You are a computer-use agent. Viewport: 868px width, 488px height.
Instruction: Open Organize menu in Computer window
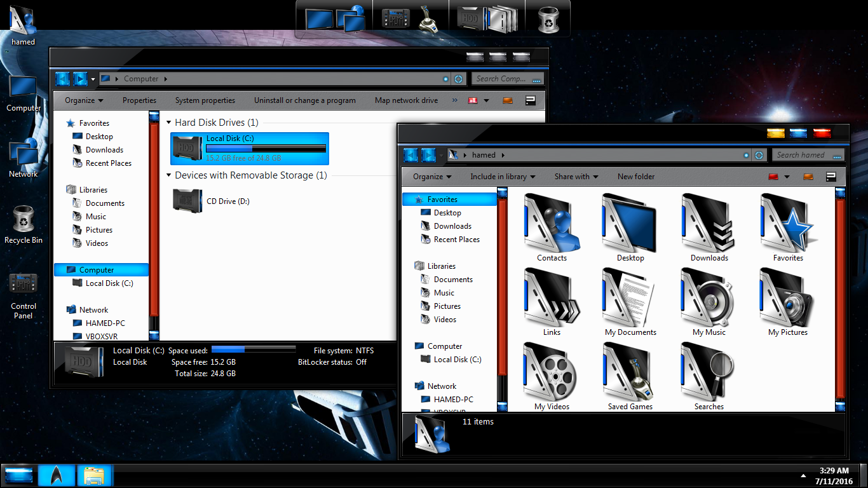pos(84,100)
